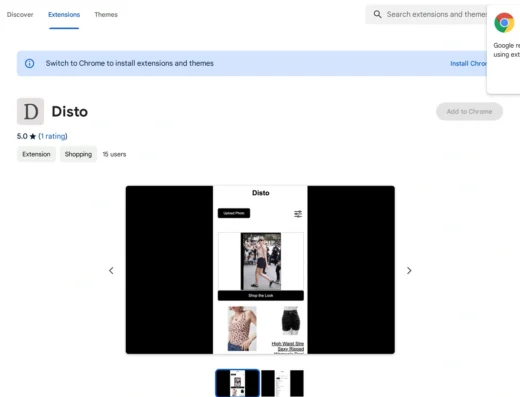Select the Extensions tab
This screenshot has height=397, width=520.
[64, 15]
